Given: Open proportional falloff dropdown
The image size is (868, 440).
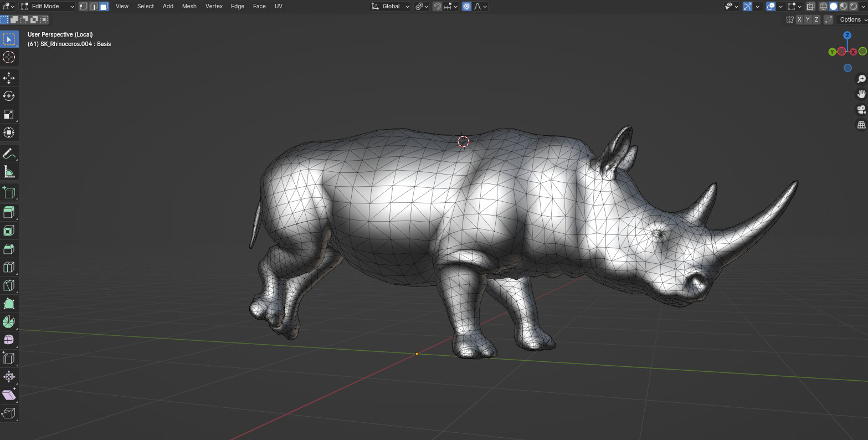Looking at the screenshot, I should [480, 6].
